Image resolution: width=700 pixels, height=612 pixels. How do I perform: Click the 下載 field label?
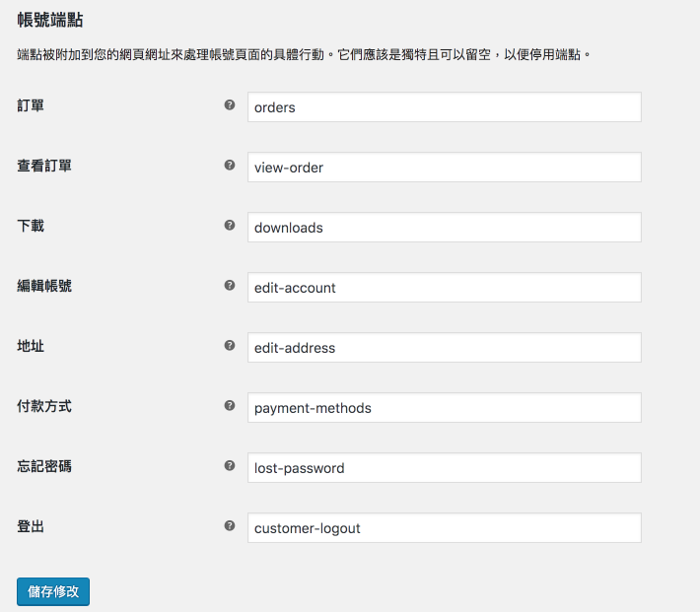31,226
